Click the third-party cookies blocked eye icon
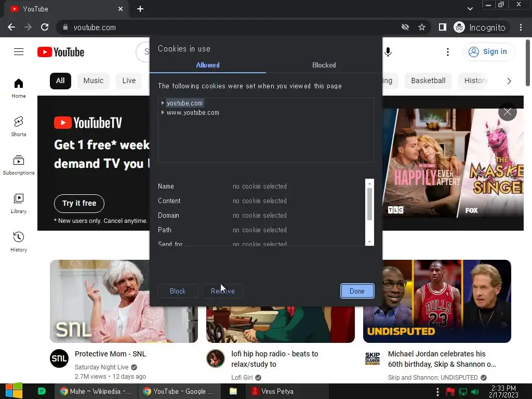532x399 pixels. [405, 27]
